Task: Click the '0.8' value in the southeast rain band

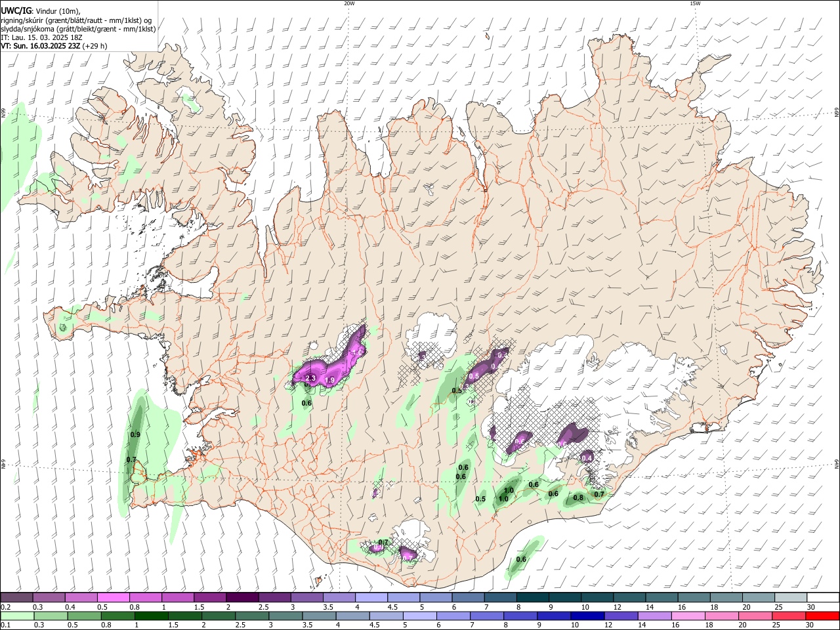Action: [x=578, y=497]
